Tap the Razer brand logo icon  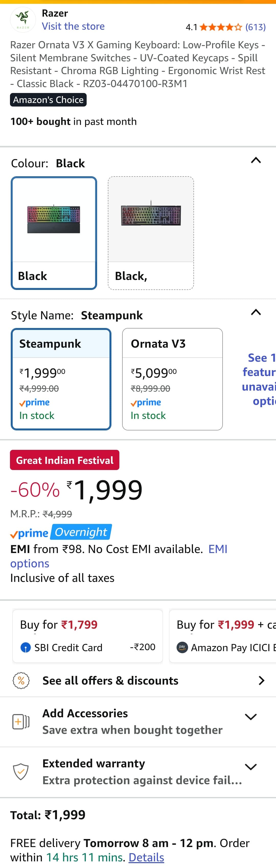point(23,20)
